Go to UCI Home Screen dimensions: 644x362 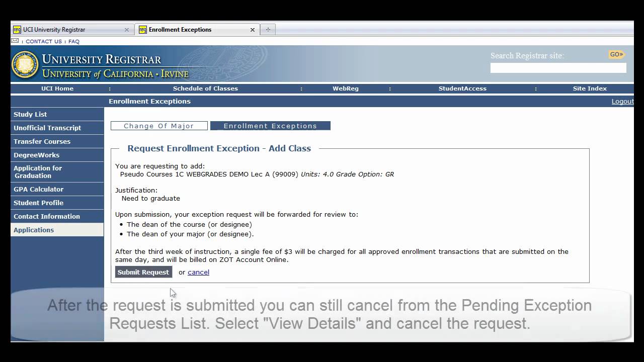pyautogui.click(x=57, y=88)
